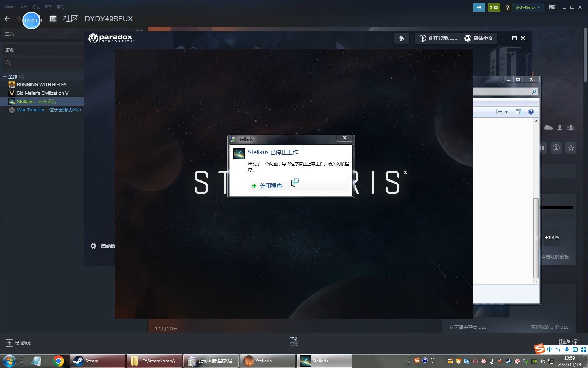
Task: Click the system volume tray icon
Action: (x=542, y=361)
